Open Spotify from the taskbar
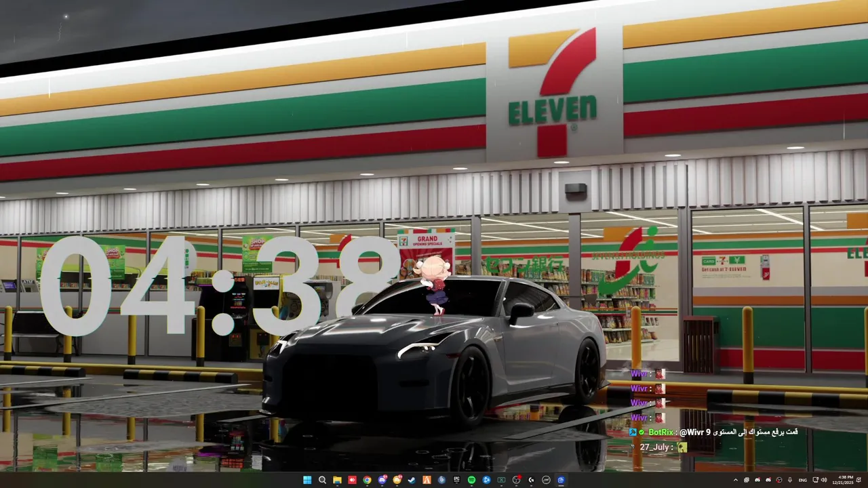This screenshot has width=868, height=488. (471, 480)
